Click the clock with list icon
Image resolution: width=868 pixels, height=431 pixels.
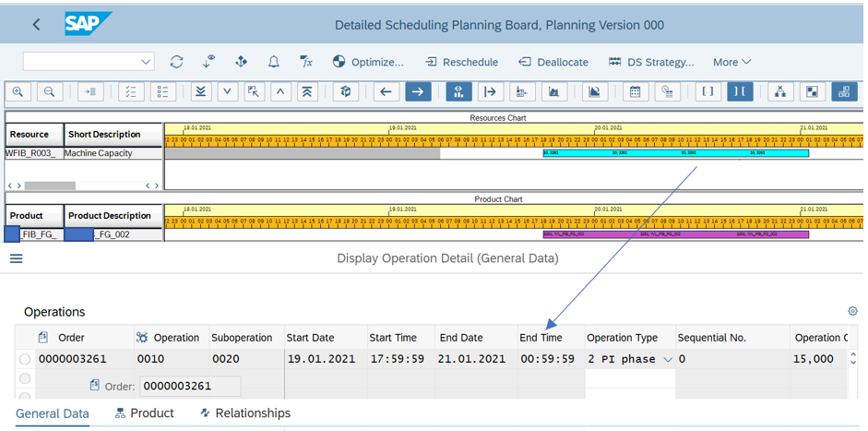tap(668, 92)
